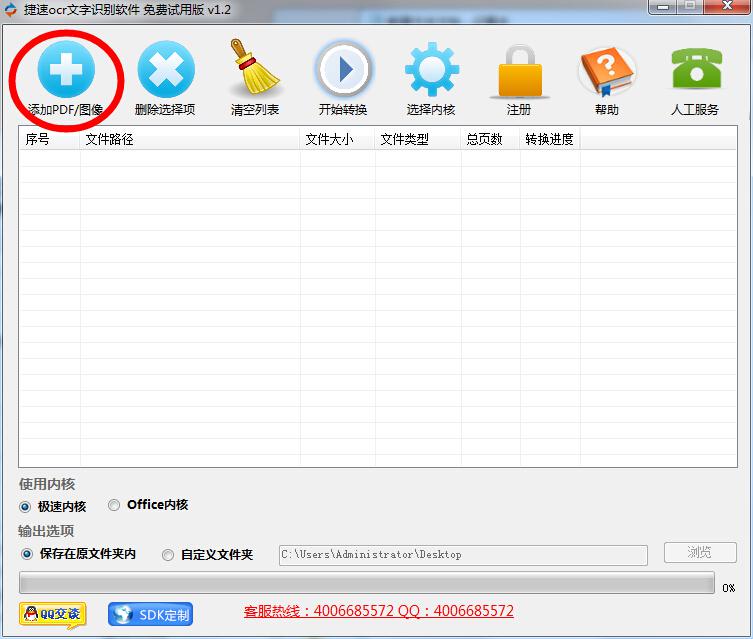This screenshot has height=639, width=753.
Task: Click the 转换进度 column header
Action: [550, 139]
